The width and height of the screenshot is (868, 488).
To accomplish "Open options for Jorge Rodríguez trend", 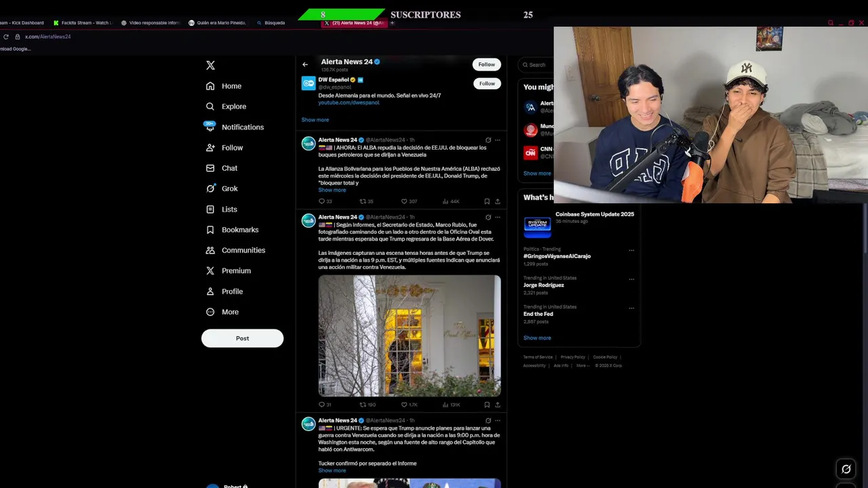I will pyautogui.click(x=631, y=279).
